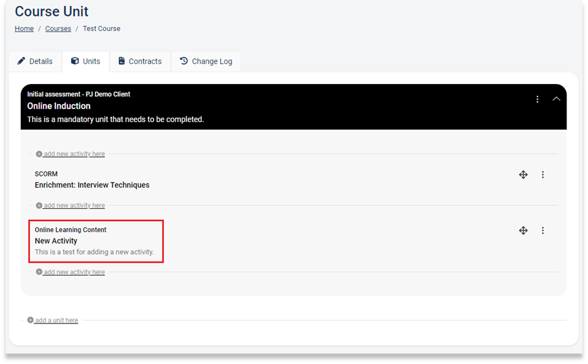Select Enrichment: Interview Techniques activity title
This screenshot has height=364, width=588.
(x=92, y=185)
